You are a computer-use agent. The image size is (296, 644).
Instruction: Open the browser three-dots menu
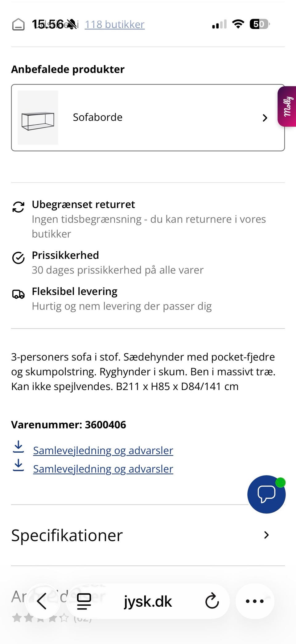pos(255,601)
